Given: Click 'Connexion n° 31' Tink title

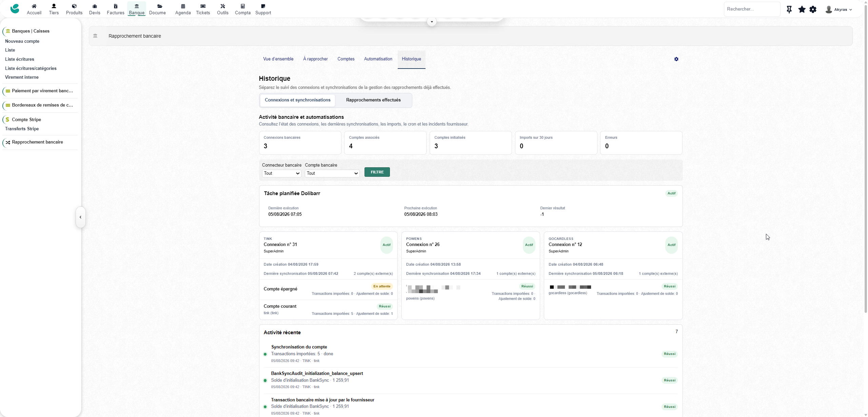Looking at the screenshot, I should pyautogui.click(x=280, y=245).
